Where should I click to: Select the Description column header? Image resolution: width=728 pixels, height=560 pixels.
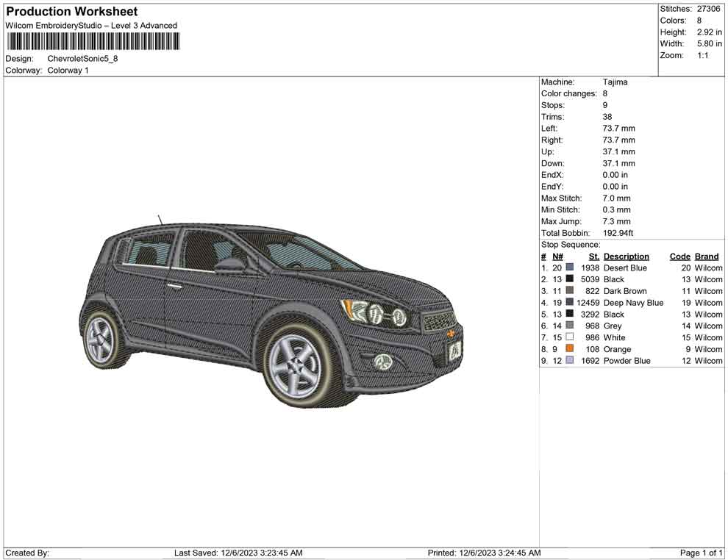[x=626, y=256]
